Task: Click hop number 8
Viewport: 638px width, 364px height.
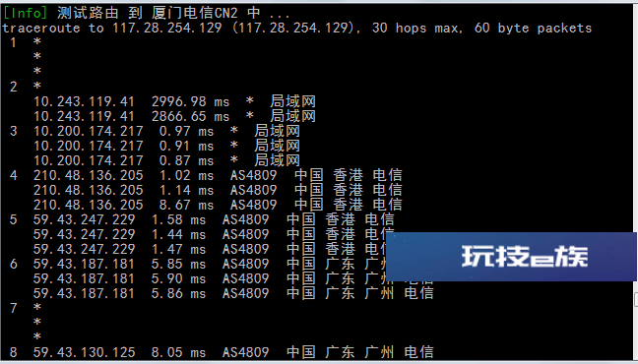Action: (14, 352)
